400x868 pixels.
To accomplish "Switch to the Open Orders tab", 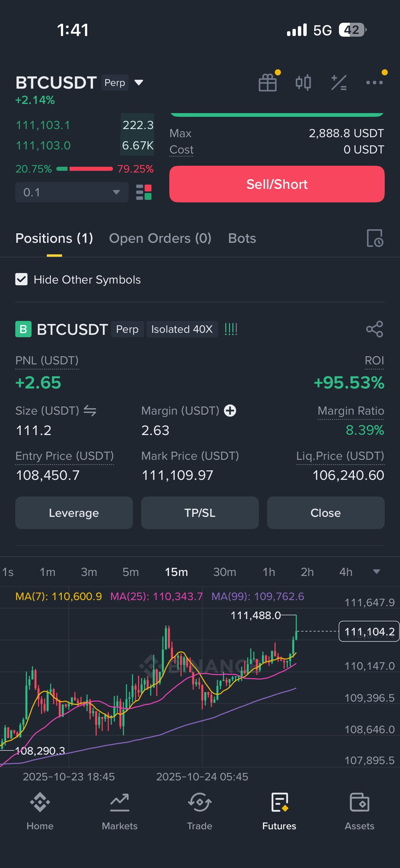I will click(x=160, y=238).
